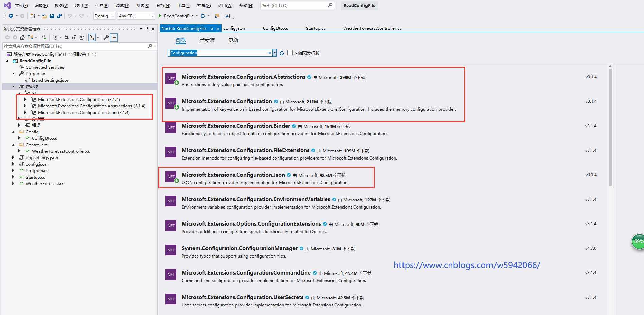Switch to the Startup.cs editor tab
The height and width of the screenshot is (315, 644).
click(x=316, y=28)
